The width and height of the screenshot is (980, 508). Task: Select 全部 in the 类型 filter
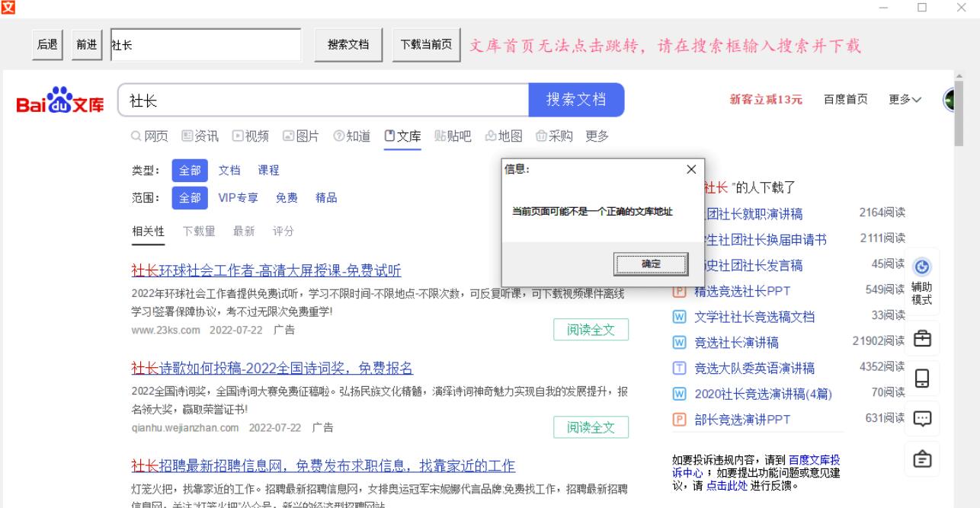(190, 171)
